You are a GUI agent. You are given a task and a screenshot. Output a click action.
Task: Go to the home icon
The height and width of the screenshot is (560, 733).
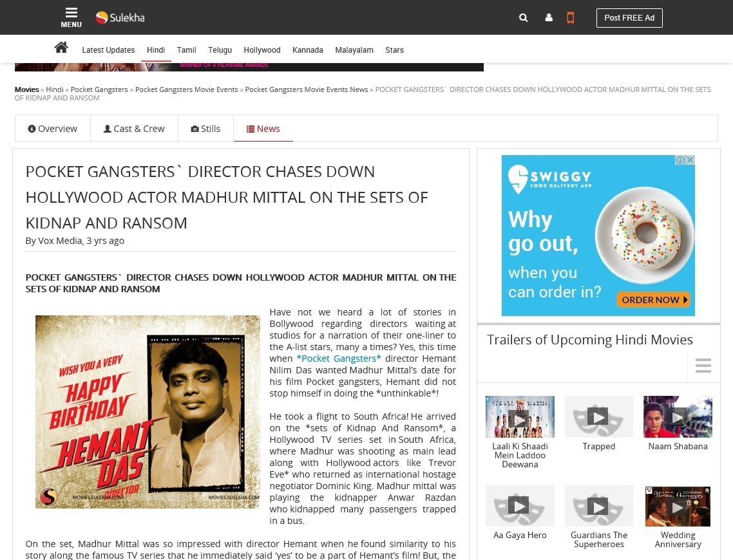(61, 48)
